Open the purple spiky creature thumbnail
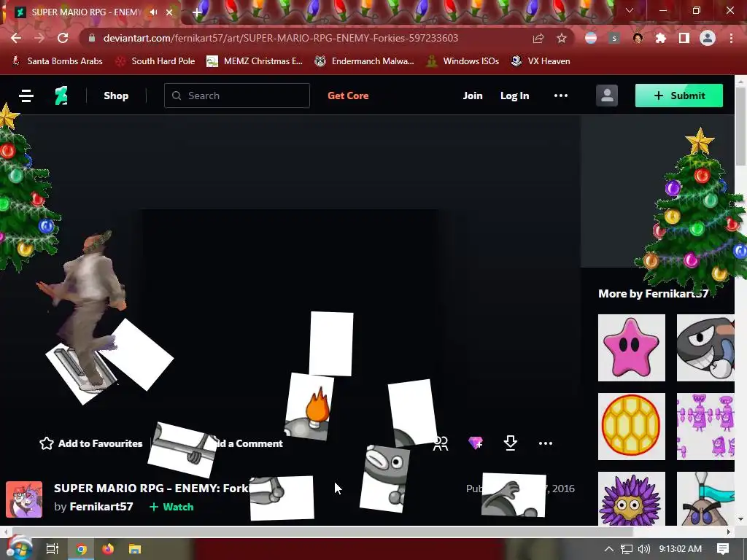747x560 pixels. (632, 499)
